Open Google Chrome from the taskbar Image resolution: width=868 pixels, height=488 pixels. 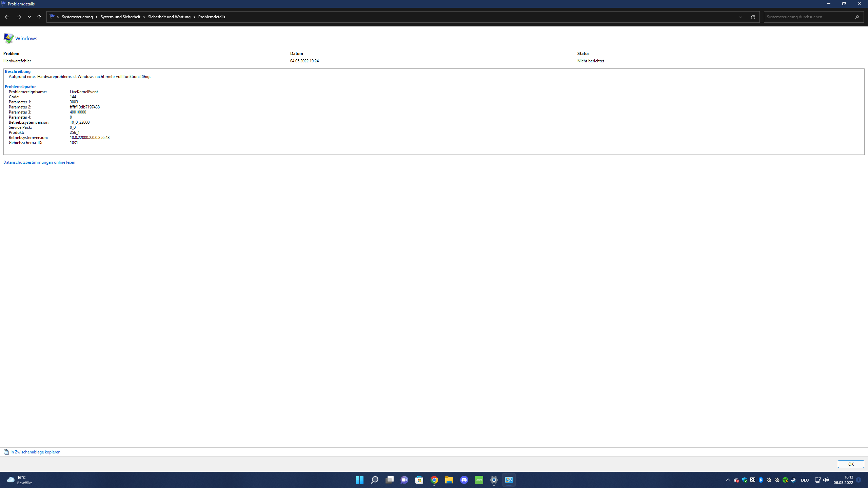(434, 480)
